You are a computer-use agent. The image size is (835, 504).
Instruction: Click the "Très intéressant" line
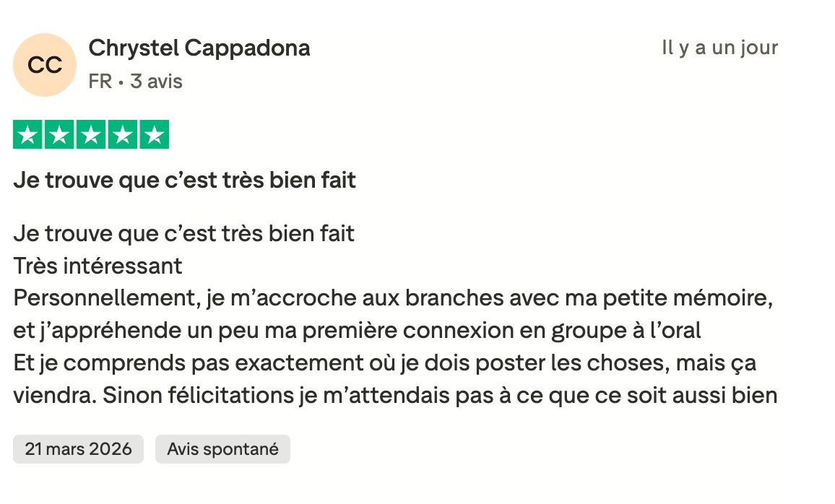coord(98,266)
